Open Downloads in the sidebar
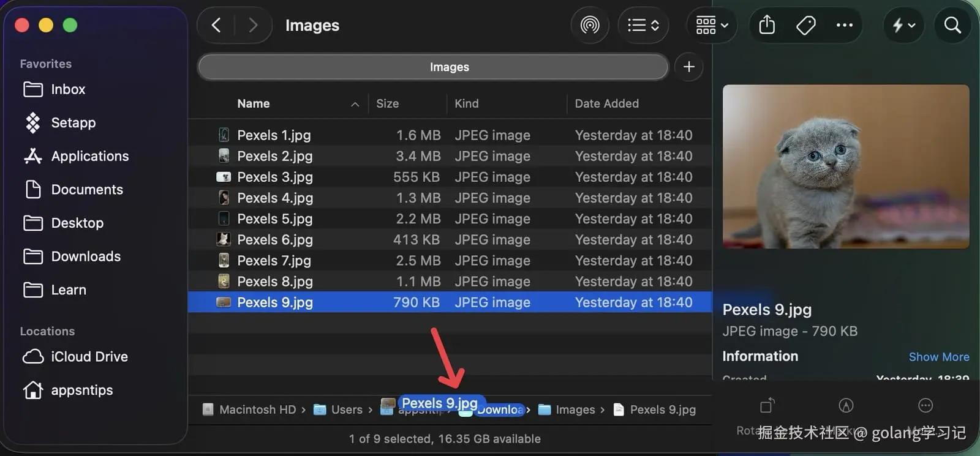 point(86,256)
